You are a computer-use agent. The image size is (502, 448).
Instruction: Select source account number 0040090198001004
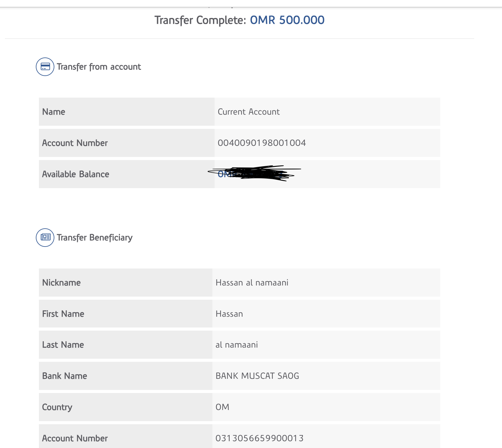(261, 143)
